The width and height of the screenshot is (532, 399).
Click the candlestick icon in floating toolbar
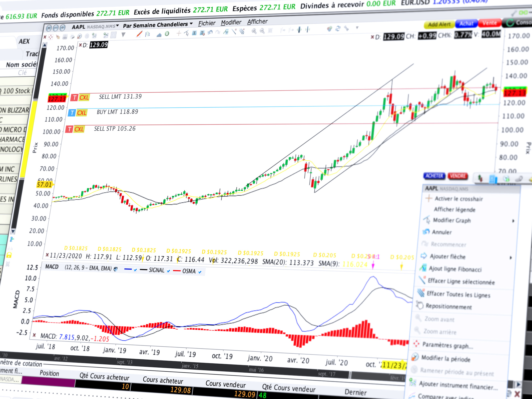point(480,178)
